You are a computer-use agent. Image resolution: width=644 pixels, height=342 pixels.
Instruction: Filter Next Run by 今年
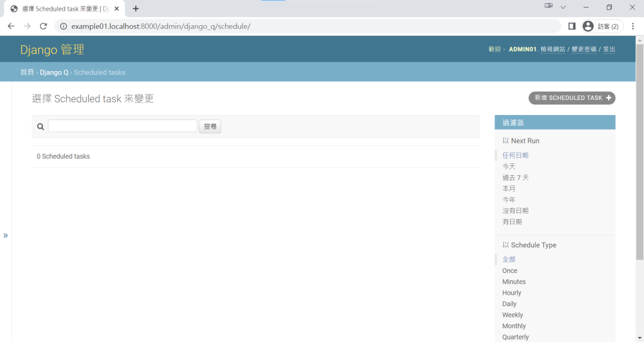click(509, 199)
